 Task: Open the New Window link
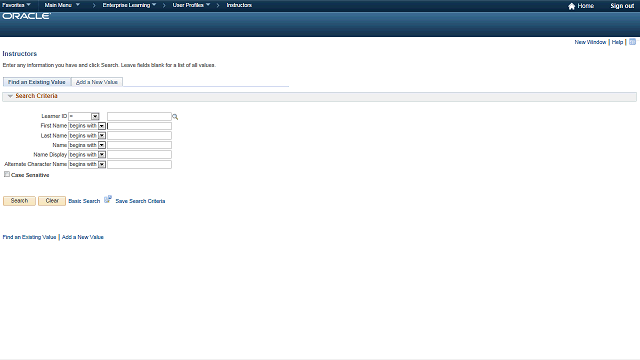(x=590, y=42)
